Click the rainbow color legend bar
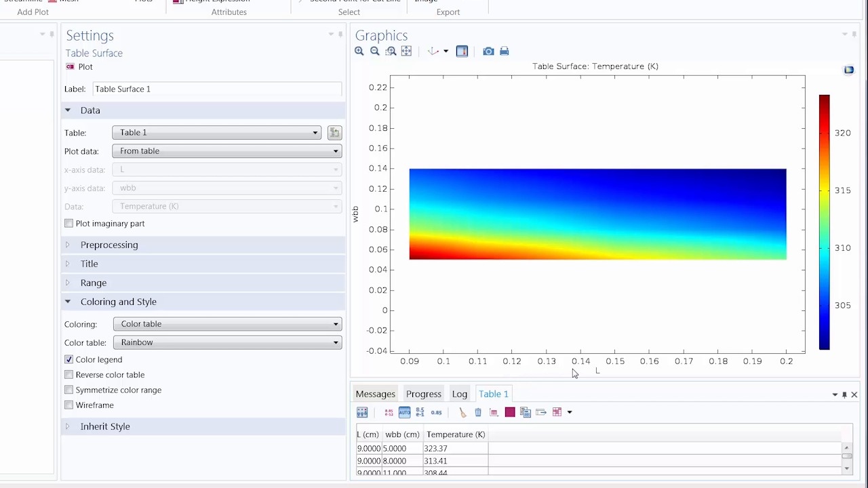The image size is (868, 488). click(x=824, y=222)
